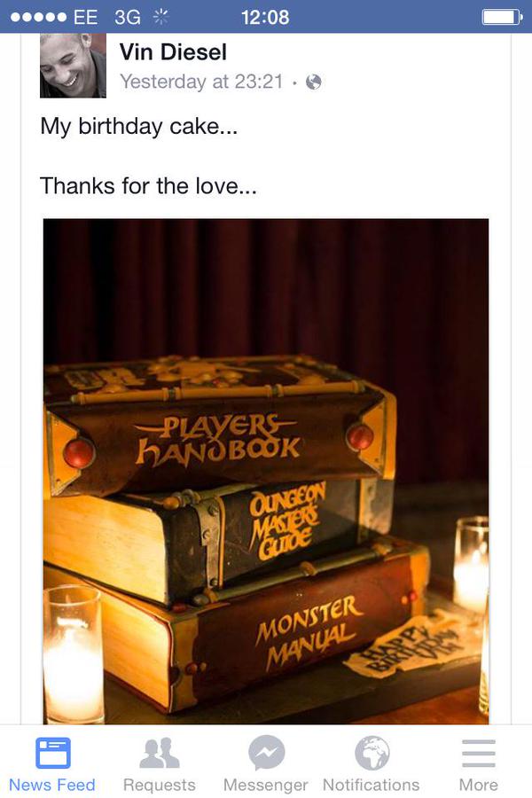
Task: Tap the "My birthday cake..." post text
Action: 139,126
